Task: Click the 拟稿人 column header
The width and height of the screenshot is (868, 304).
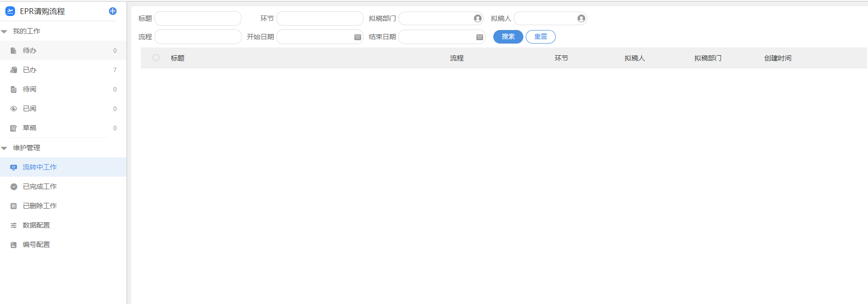Action: coord(635,58)
